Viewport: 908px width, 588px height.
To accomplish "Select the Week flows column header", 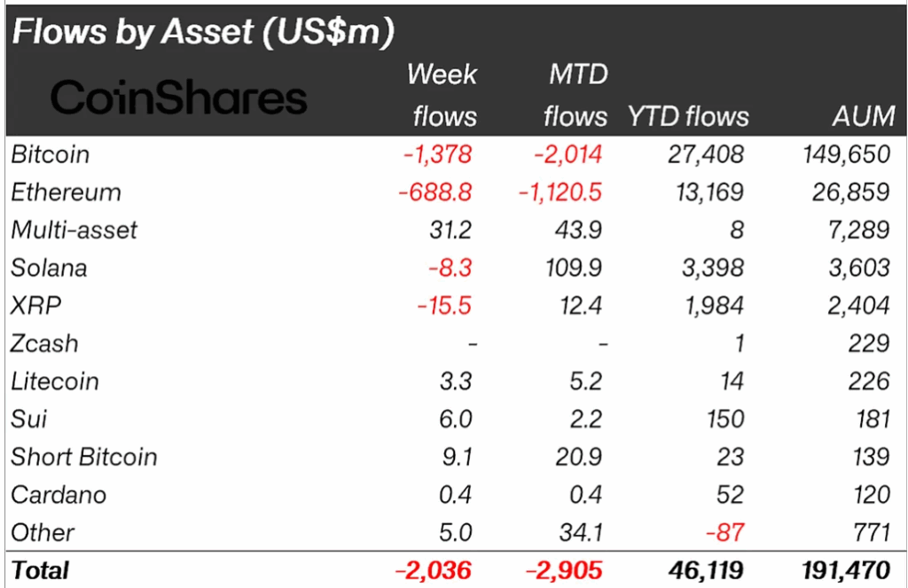I will click(442, 95).
